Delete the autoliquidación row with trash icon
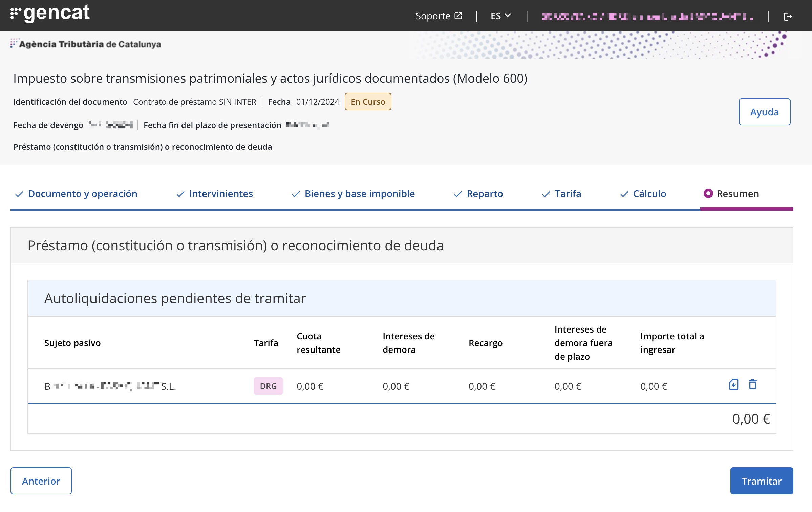 tap(752, 385)
